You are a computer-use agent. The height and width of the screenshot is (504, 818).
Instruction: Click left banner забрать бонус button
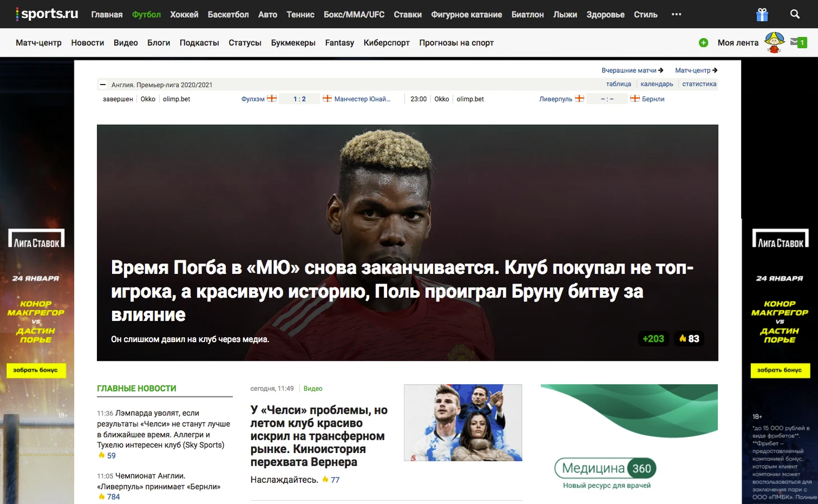[x=35, y=370]
